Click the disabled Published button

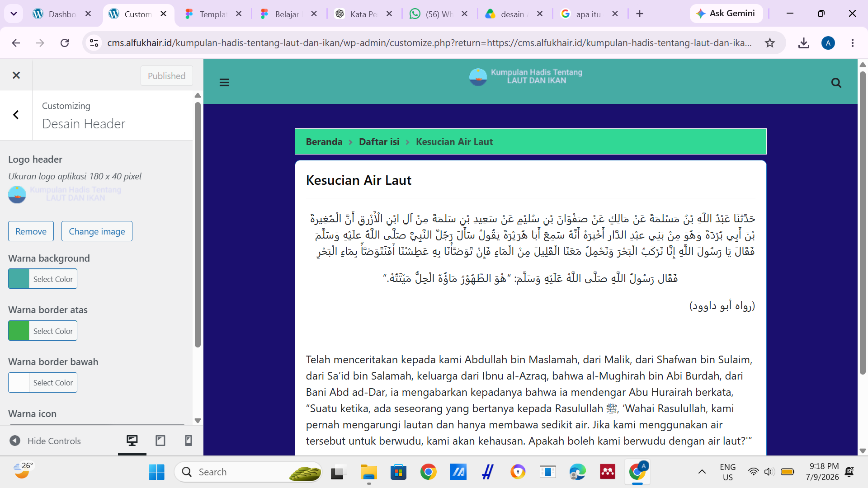point(166,76)
